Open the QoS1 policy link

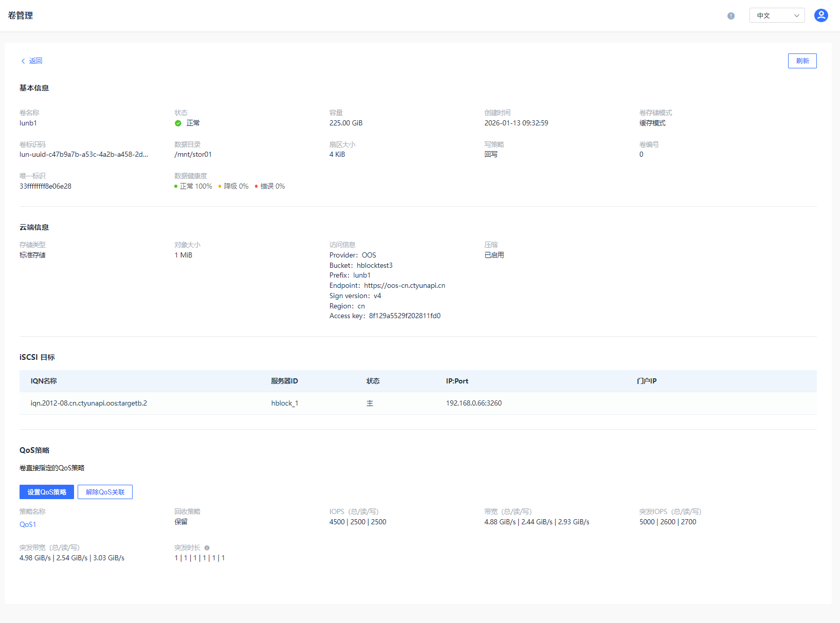[28, 524]
